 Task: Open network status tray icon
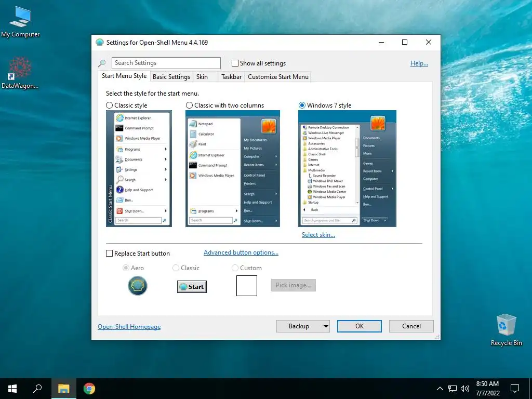tap(453, 389)
